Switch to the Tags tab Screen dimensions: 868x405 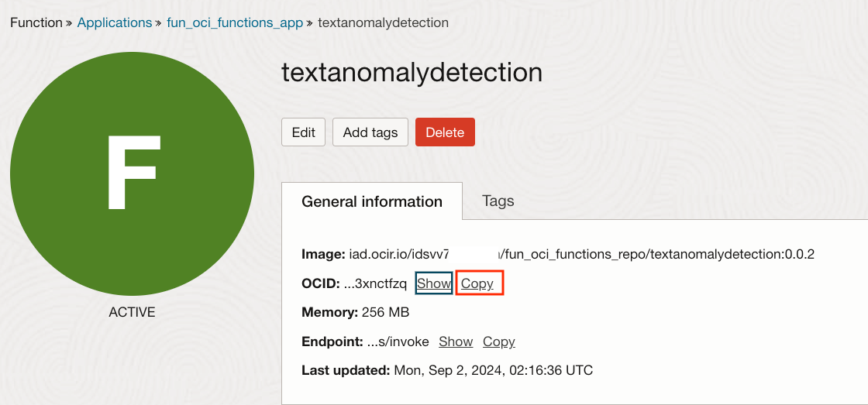tap(498, 201)
